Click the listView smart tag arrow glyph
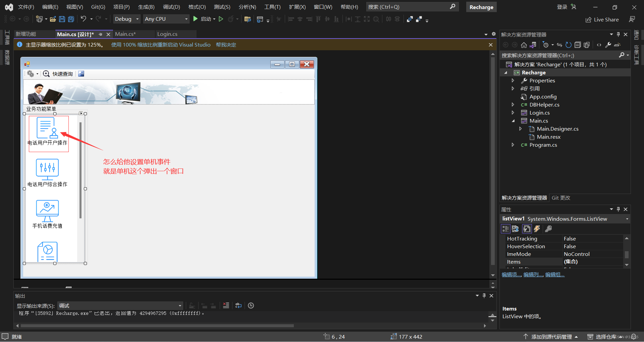 click(x=81, y=114)
